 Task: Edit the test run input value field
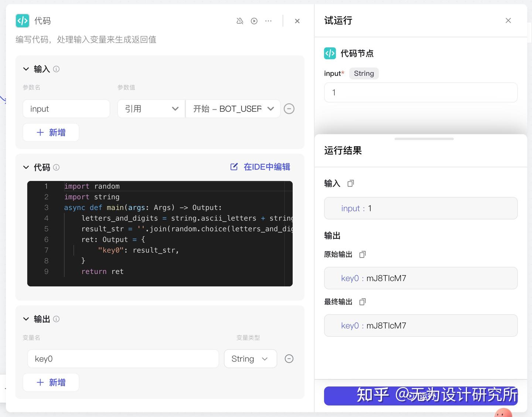[x=421, y=92]
